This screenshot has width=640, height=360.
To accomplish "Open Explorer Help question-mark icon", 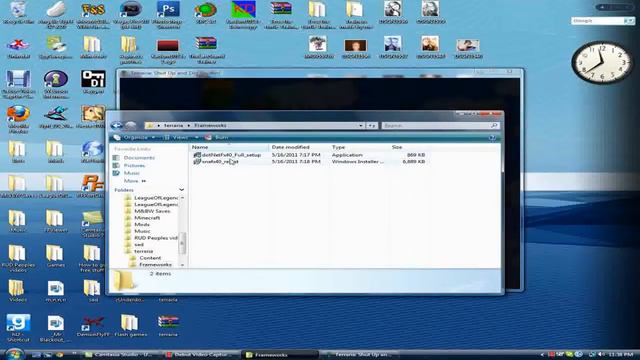I will (492, 138).
